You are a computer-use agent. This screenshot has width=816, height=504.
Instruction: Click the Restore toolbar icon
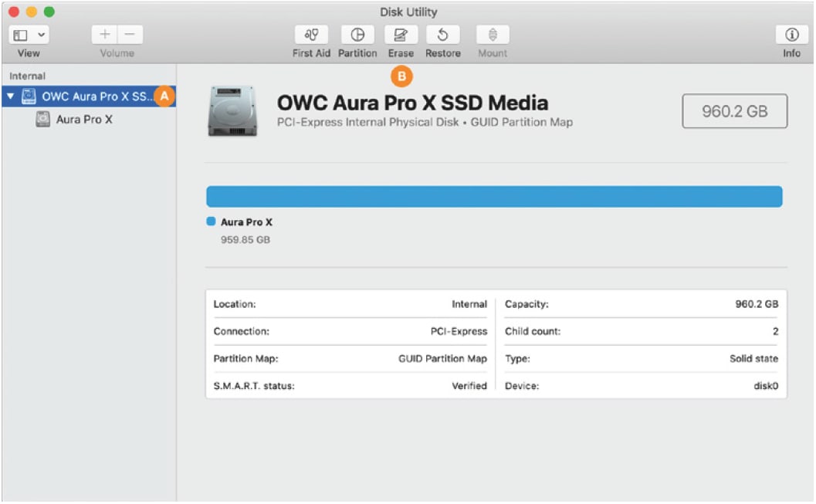point(443,36)
